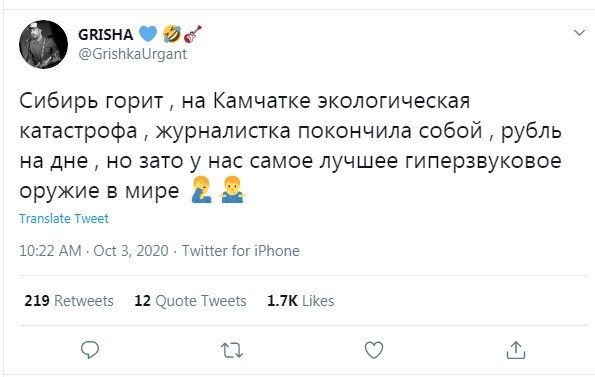View the 12 Quote Tweets list
This screenshot has height=377, width=595.
pos(190,301)
